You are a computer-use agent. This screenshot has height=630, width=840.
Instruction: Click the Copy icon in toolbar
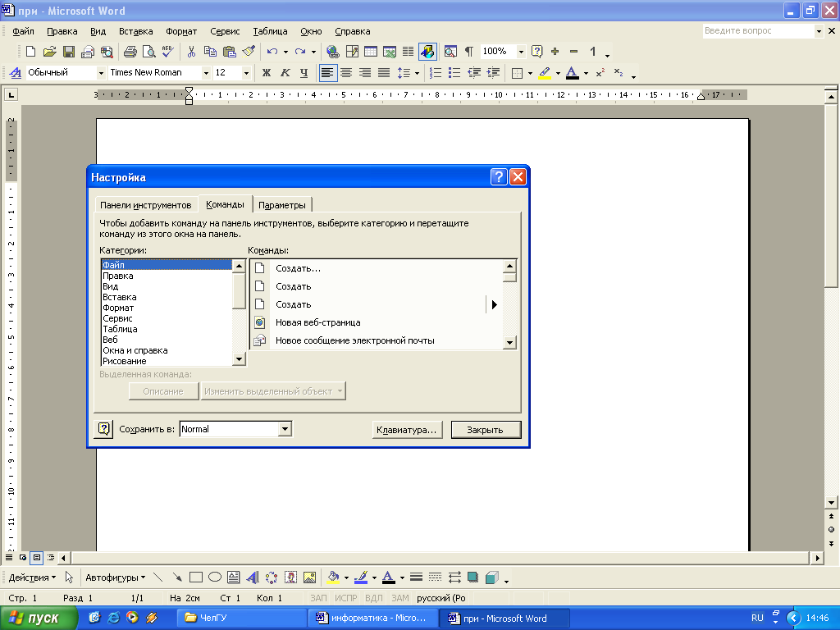pyautogui.click(x=210, y=52)
